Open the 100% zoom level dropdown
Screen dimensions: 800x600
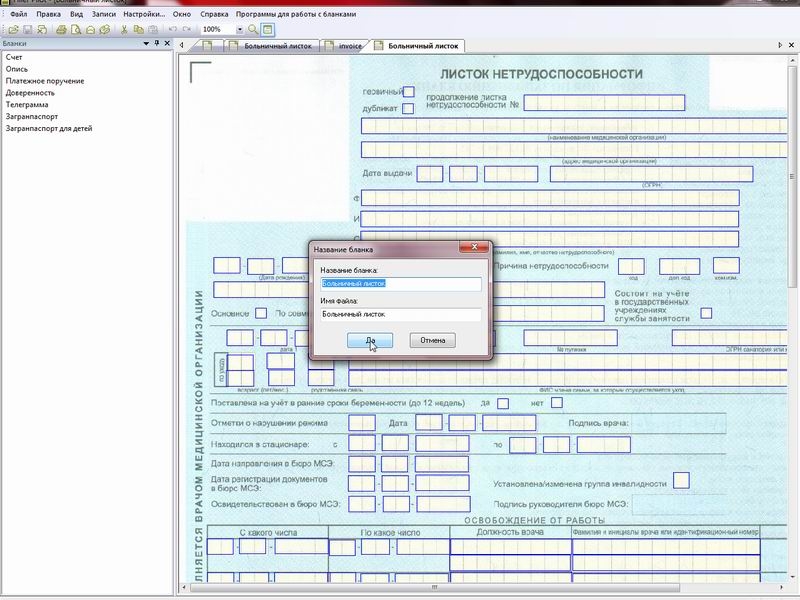coord(239,30)
